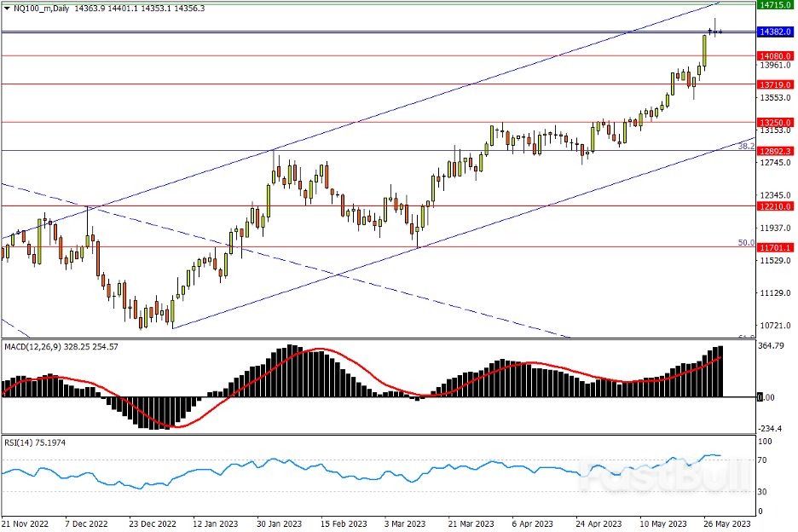The width and height of the screenshot is (798, 532).
Task: Click the red 13719.0 price tag
Action: 775,85
